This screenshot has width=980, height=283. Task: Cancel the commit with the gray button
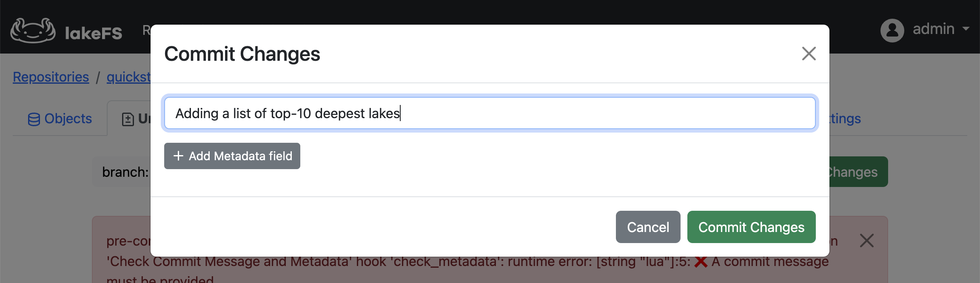pyautogui.click(x=647, y=227)
